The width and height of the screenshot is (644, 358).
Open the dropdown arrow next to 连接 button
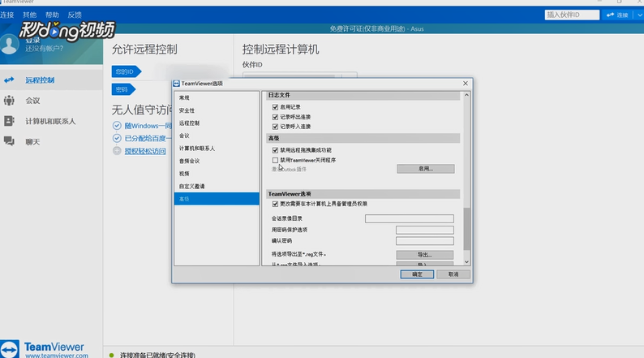click(x=639, y=15)
